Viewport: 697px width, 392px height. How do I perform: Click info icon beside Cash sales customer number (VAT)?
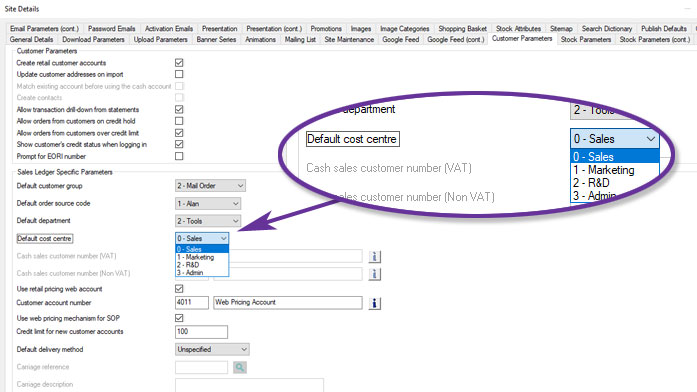click(374, 256)
